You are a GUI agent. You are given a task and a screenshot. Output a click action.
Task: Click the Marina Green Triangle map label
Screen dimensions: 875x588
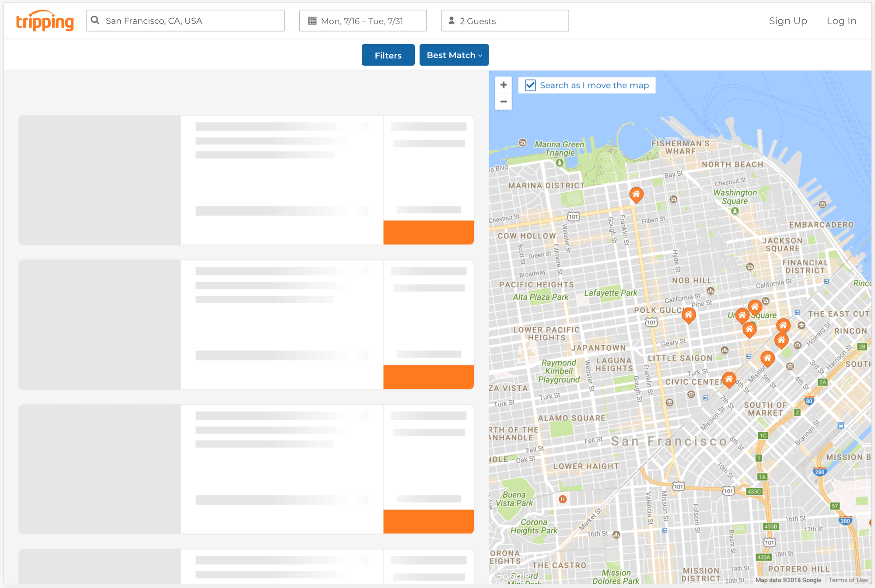560,148
